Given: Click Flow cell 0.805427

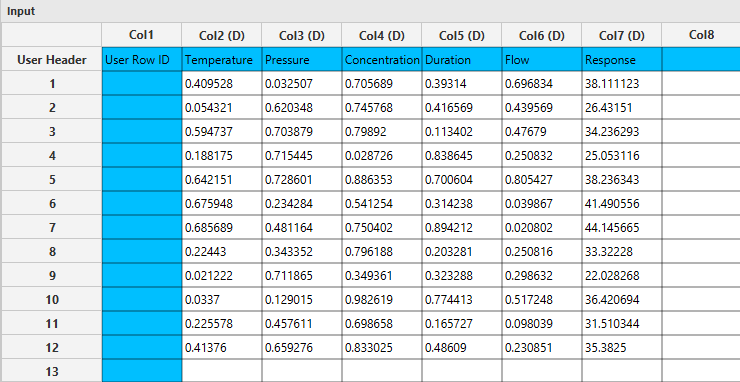Looking at the screenshot, I should point(542,179).
